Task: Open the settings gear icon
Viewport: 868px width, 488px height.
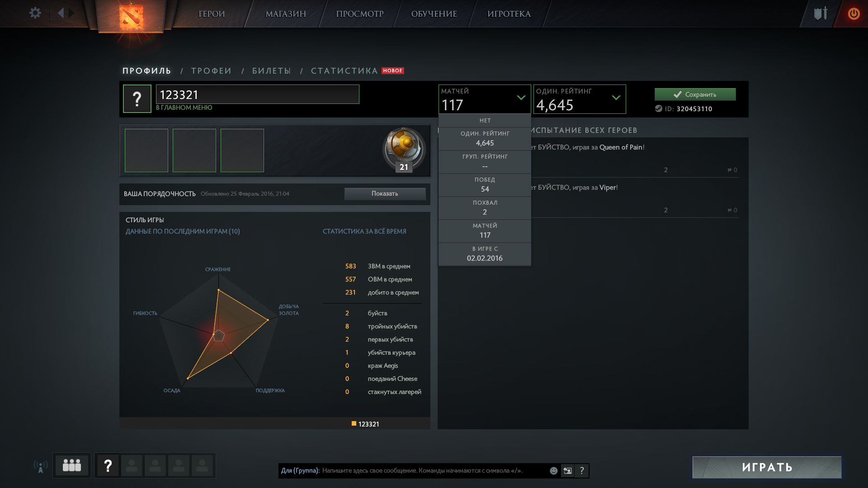Action: (35, 13)
